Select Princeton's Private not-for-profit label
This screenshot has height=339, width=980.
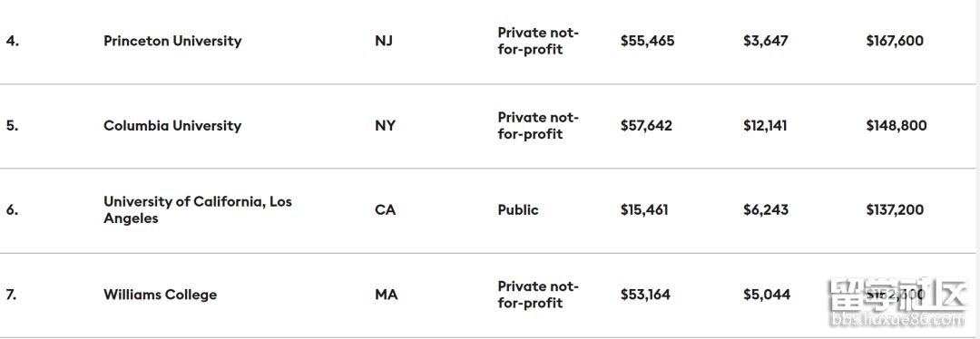[538, 41]
